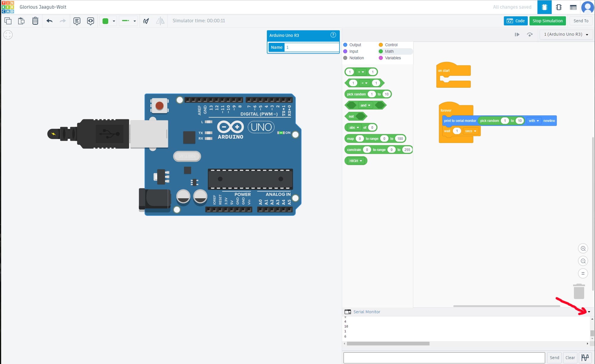Click the project name 'Glorious Jaagub-Wolt'
Image resolution: width=595 pixels, height=364 pixels.
tap(43, 7)
